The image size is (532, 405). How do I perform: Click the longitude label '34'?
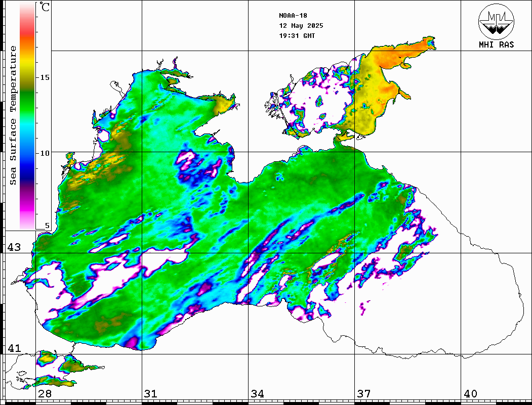(258, 394)
